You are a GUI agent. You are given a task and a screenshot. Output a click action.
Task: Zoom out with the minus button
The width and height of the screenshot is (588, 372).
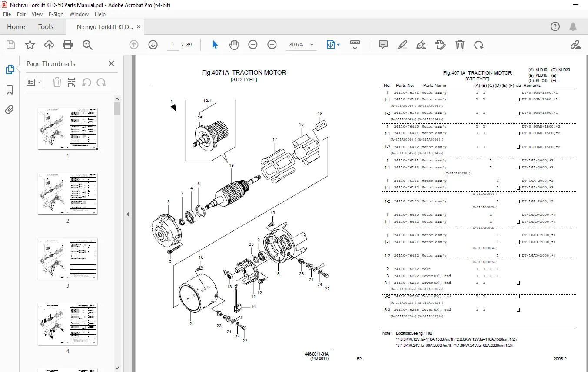[x=253, y=45]
